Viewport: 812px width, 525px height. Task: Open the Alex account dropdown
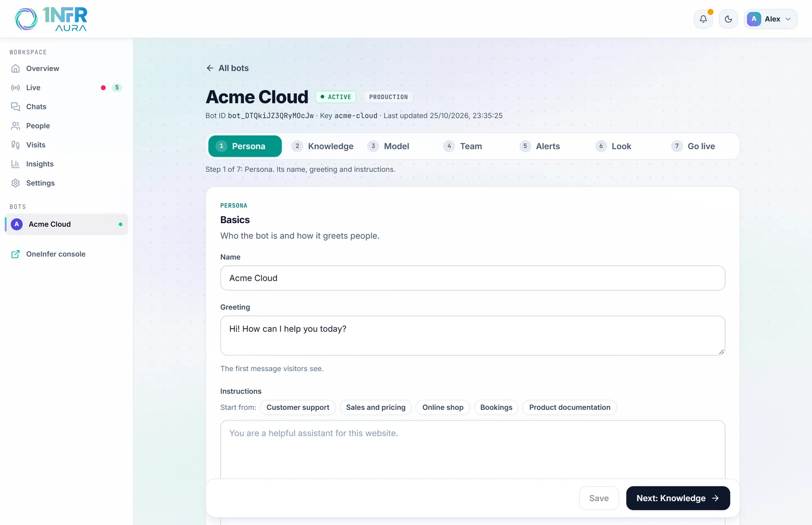click(770, 19)
